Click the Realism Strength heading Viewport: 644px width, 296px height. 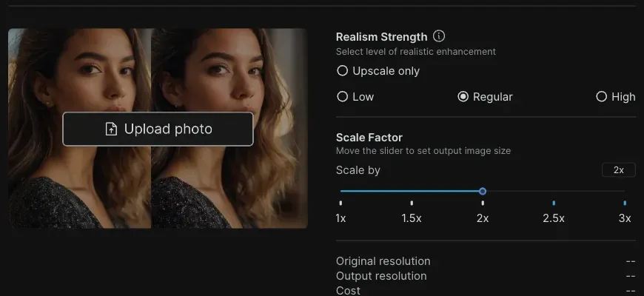[381, 37]
